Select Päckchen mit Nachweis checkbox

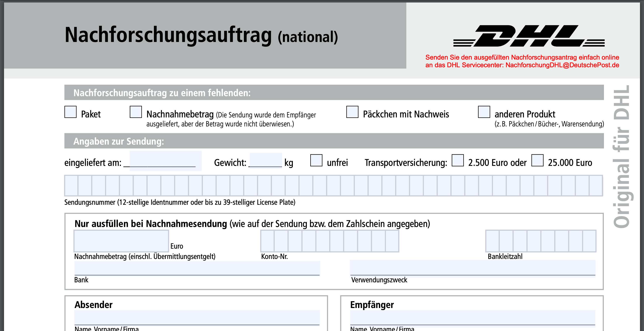(352, 112)
